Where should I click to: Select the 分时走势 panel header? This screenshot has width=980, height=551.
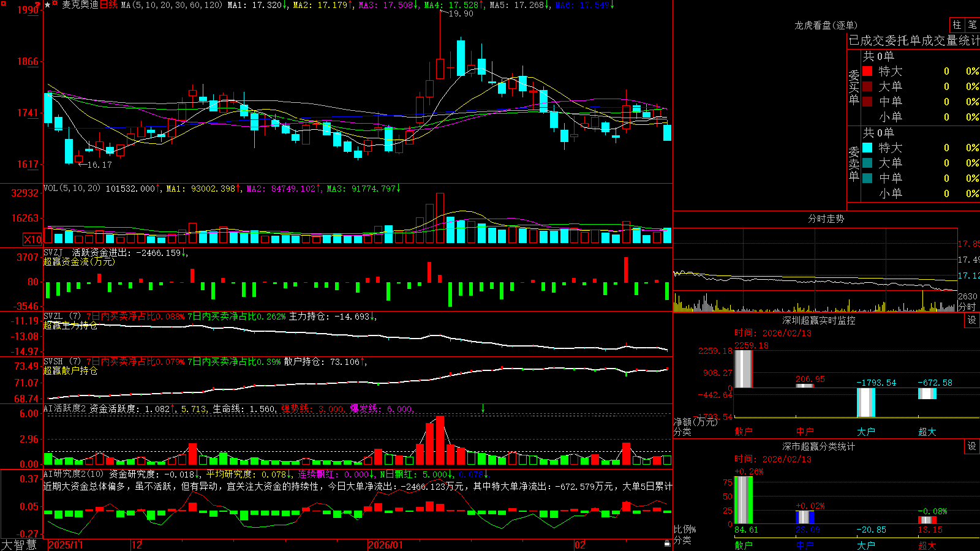click(826, 219)
